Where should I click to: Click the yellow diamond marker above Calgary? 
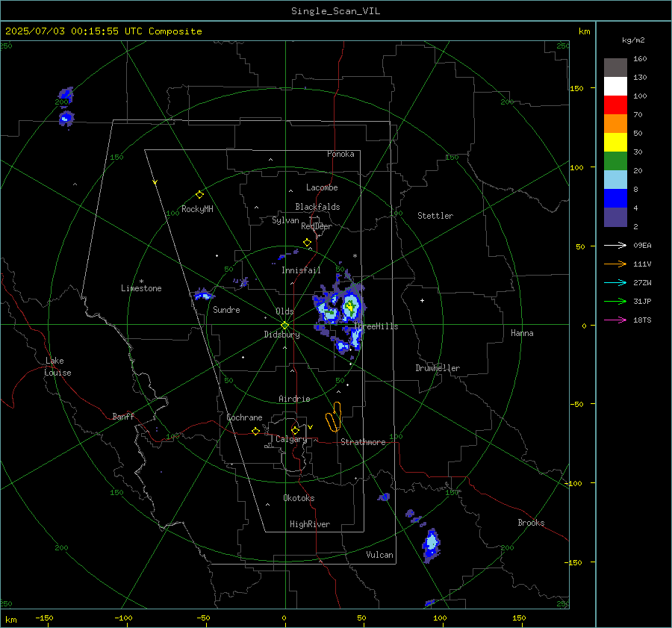[x=295, y=430]
